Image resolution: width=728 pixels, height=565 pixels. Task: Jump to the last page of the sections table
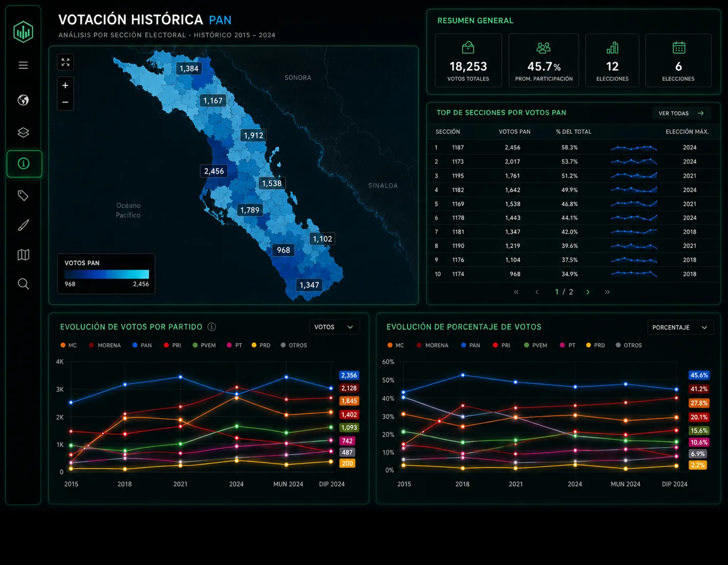(607, 292)
